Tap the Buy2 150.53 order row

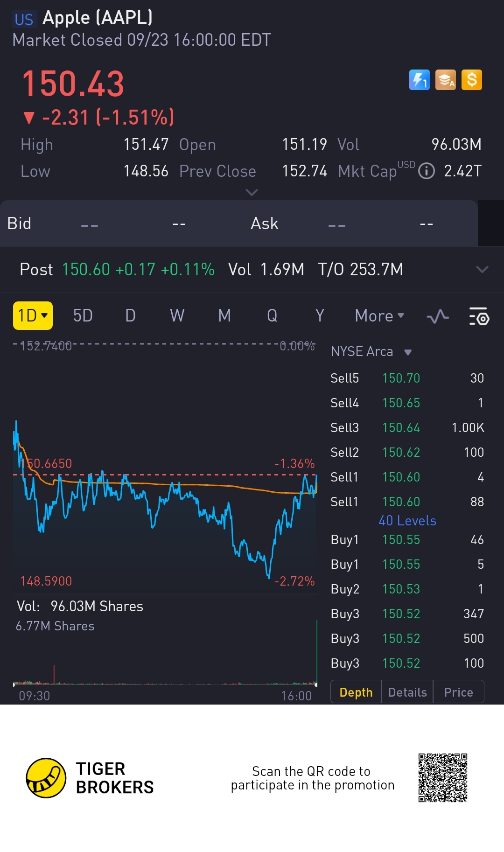[407, 589]
